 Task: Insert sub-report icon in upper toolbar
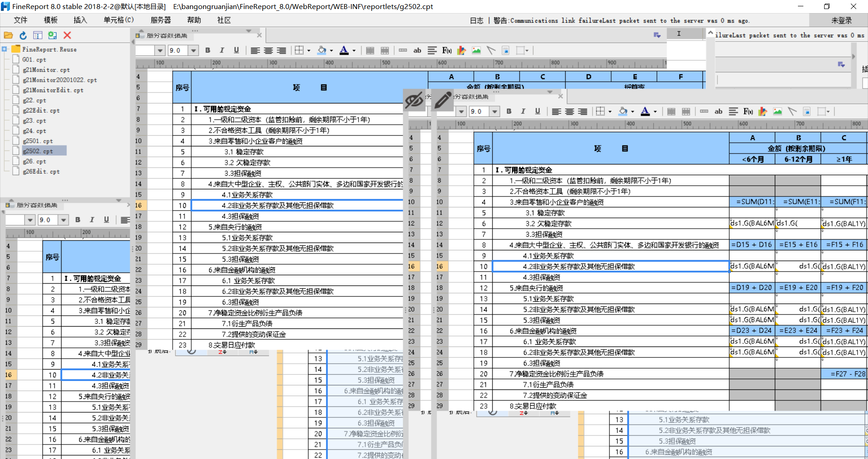pos(506,51)
